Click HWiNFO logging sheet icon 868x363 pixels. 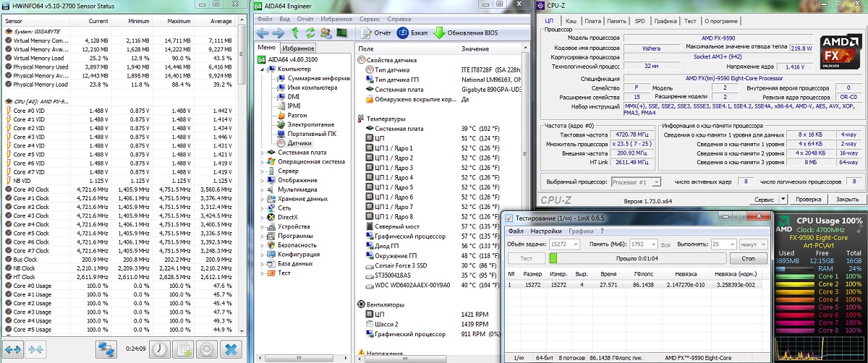point(184,349)
